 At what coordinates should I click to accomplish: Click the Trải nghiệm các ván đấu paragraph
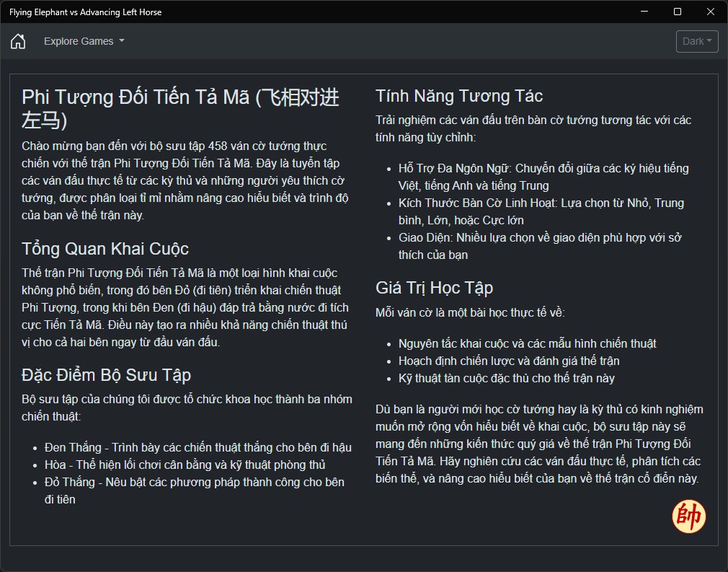(533, 128)
